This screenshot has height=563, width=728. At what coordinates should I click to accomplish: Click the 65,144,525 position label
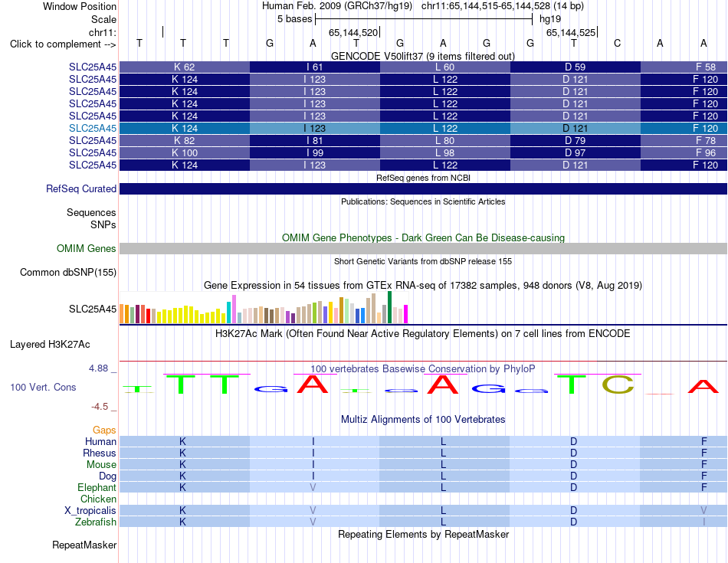point(571,32)
